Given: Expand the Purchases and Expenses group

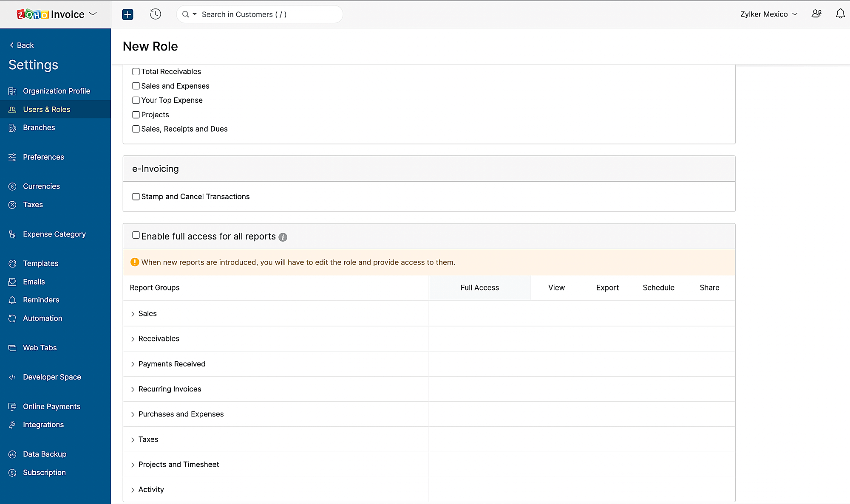Looking at the screenshot, I should coord(133,414).
